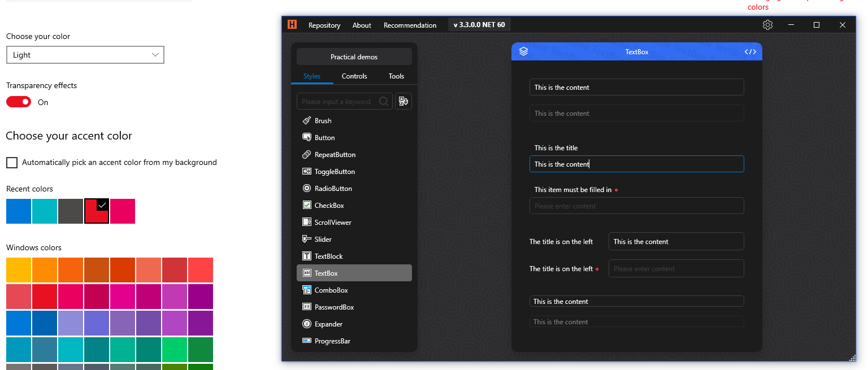This screenshot has height=370, width=868.
Task: Select the Brush style in the sidebar
Action: click(x=323, y=120)
